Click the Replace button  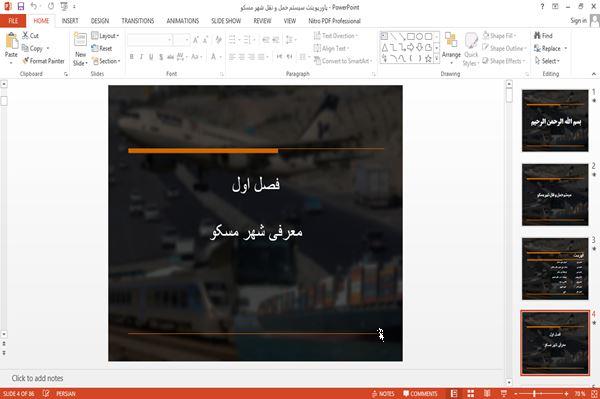point(550,48)
